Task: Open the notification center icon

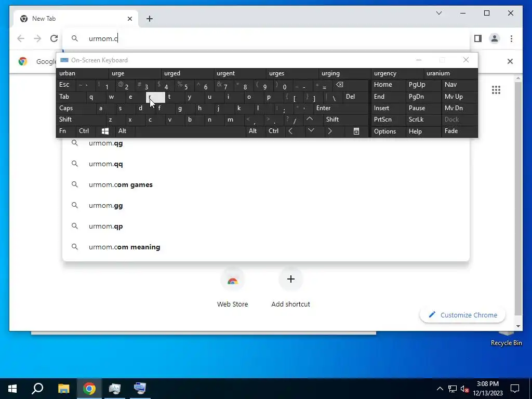Action: (515, 389)
